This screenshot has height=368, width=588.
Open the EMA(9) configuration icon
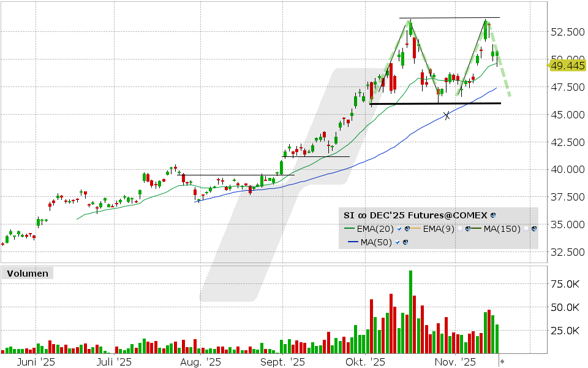tap(467, 229)
